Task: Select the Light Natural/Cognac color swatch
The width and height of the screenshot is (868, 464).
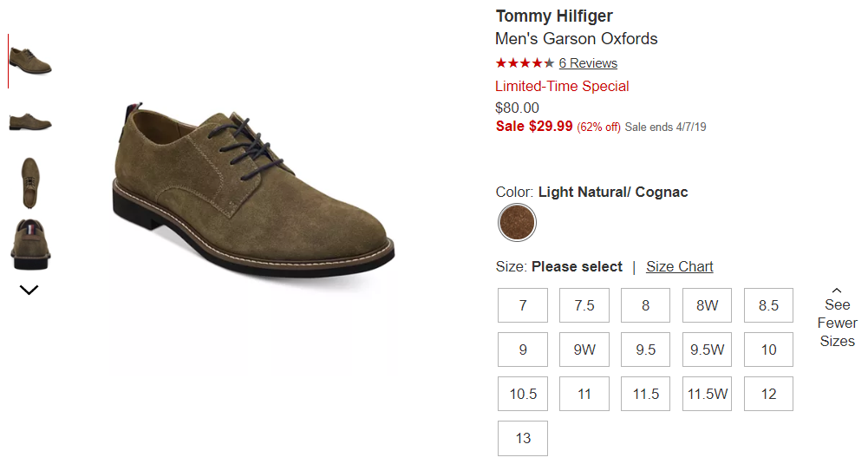Action: (517, 223)
